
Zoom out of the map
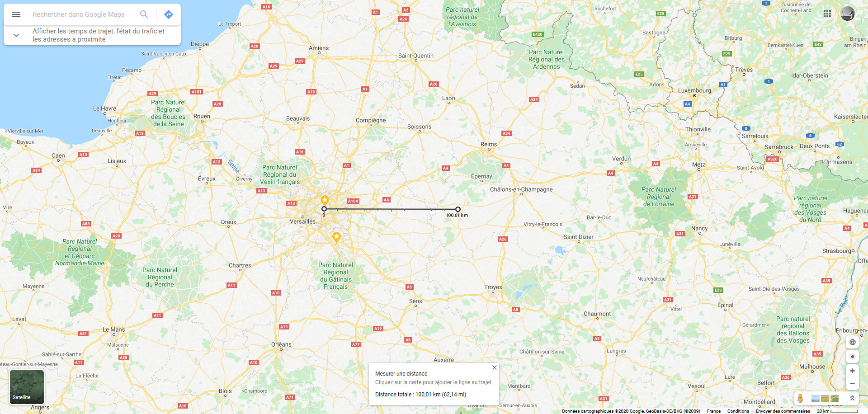852,384
